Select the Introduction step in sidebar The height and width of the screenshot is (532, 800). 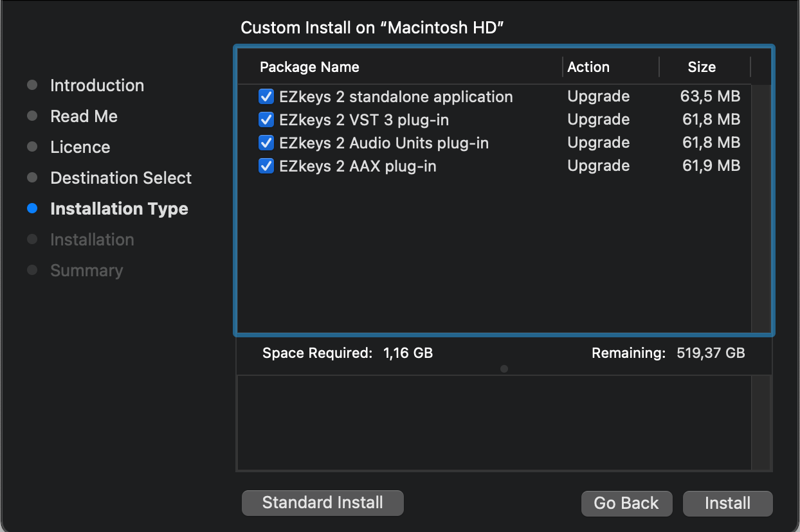[97, 85]
